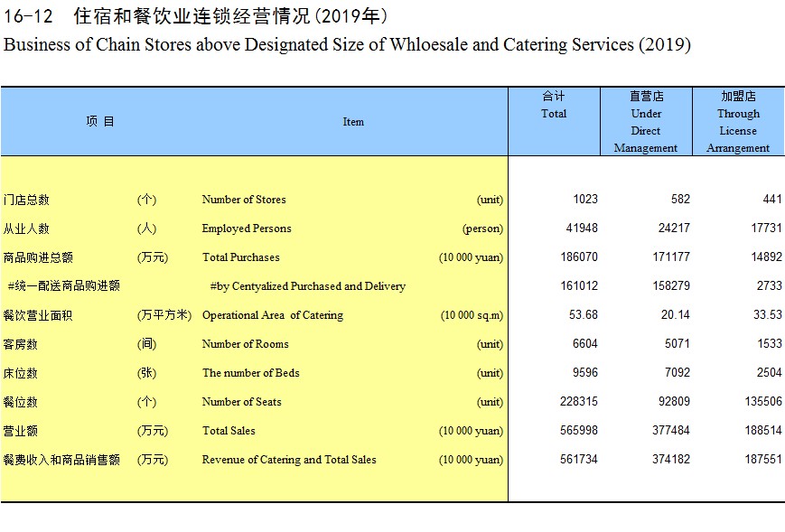Click the 'Item' column header
Viewport: 785px width, 532px height.
coord(353,122)
